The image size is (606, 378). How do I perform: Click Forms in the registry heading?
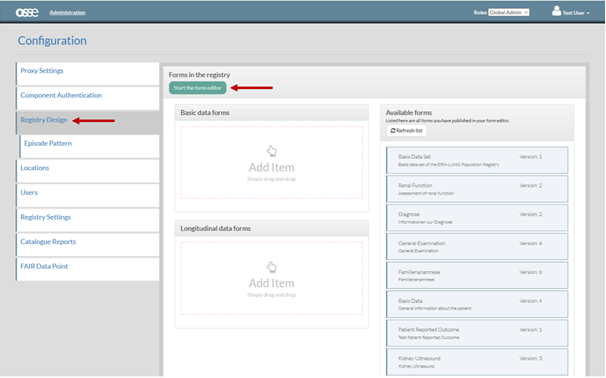(x=199, y=75)
